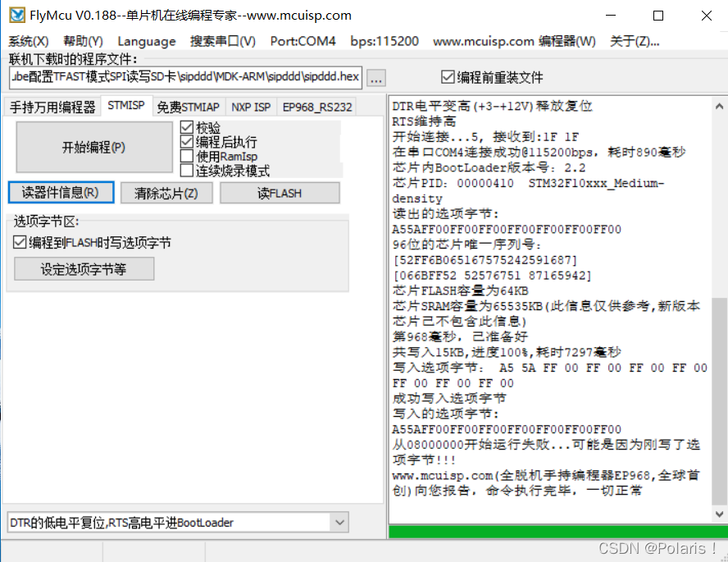Click log line 开始连接...5, 接收到:1F 1F
728x562 pixels.
(485, 137)
